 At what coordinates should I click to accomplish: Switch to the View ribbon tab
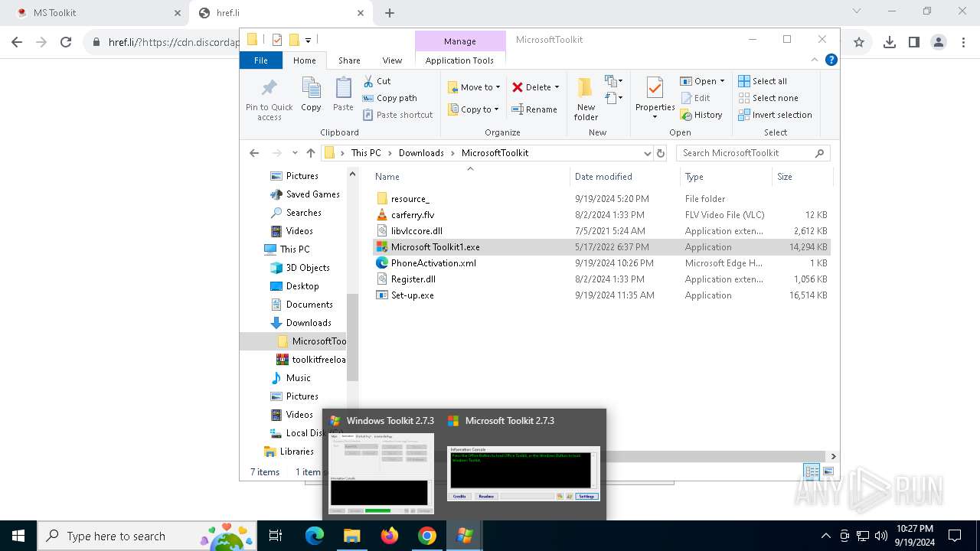[x=392, y=60]
